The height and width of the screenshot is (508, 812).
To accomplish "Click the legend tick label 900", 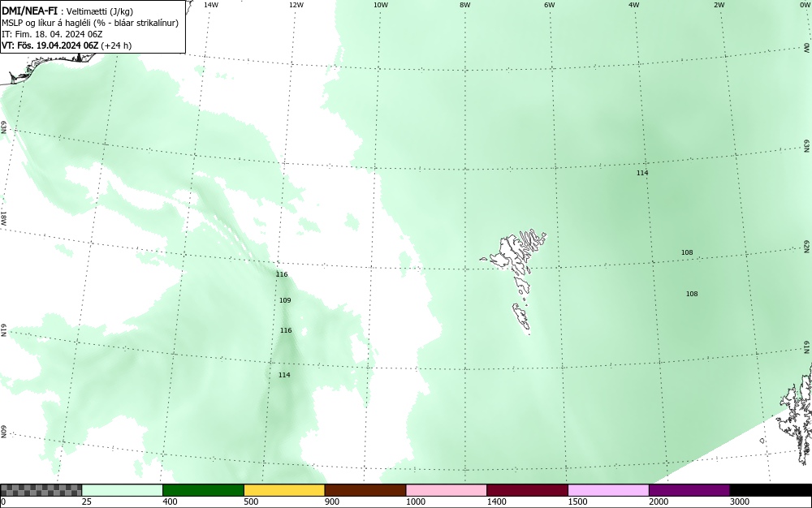I will coord(332,502).
